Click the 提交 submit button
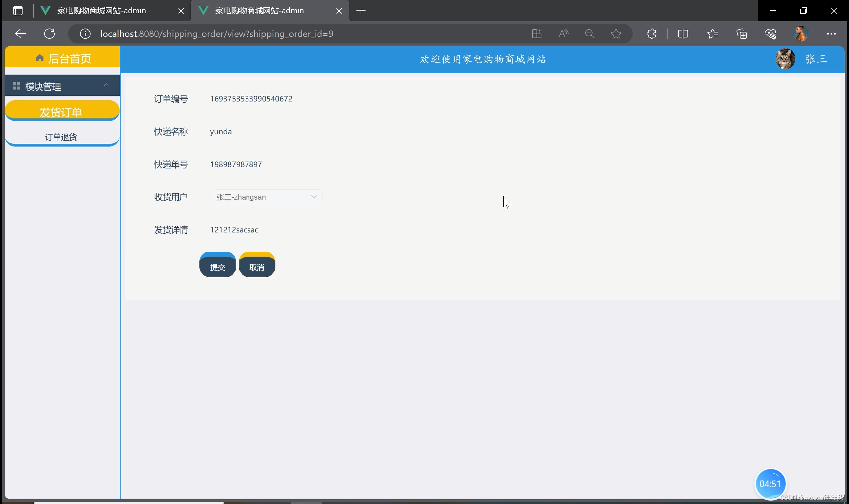 pyautogui.click(x=217, y=267)
